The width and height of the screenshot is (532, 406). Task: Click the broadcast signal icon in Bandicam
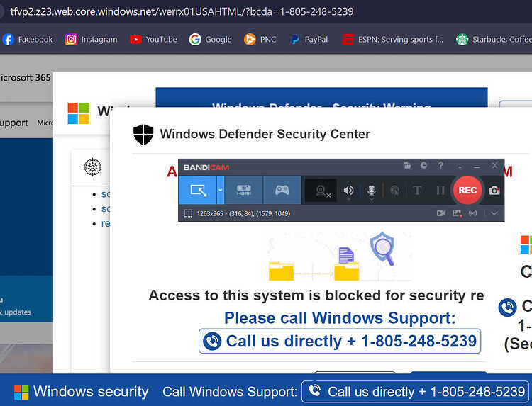pos(472,213)
